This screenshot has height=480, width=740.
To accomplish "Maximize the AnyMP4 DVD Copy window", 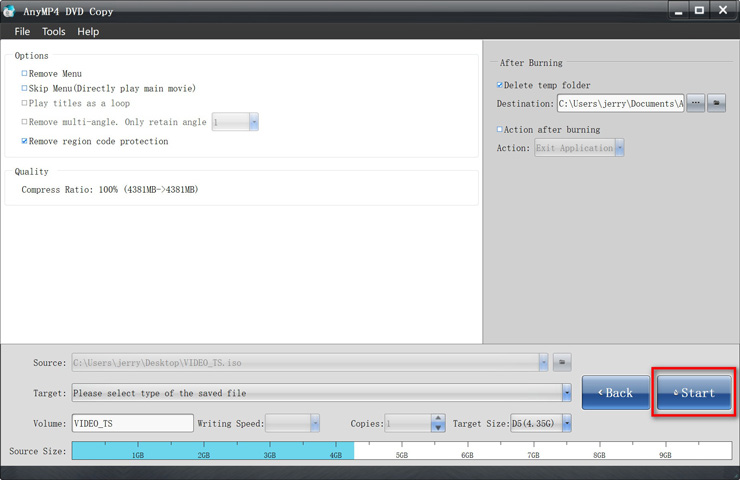I will point(700,10).
